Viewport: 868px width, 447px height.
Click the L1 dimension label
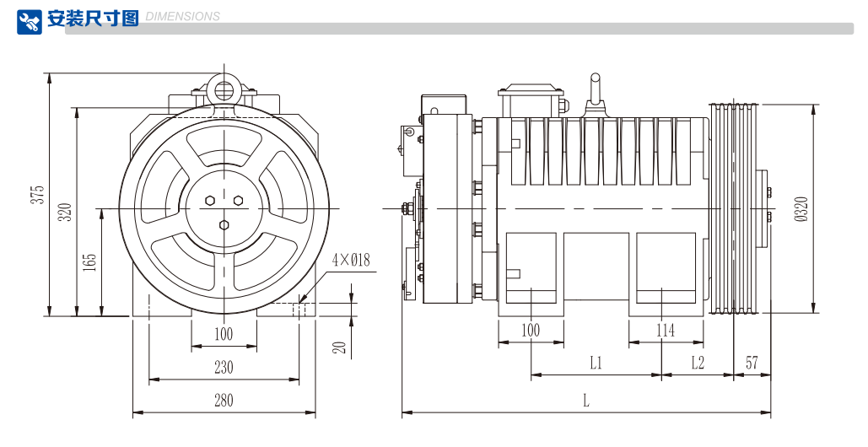tap(596, 363)
